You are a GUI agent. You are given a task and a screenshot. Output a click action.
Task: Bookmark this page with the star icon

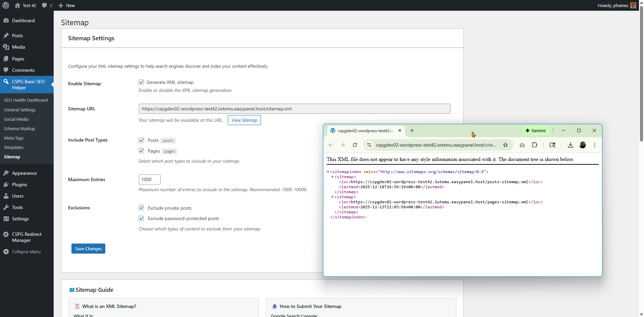click(x=505, y=145)
